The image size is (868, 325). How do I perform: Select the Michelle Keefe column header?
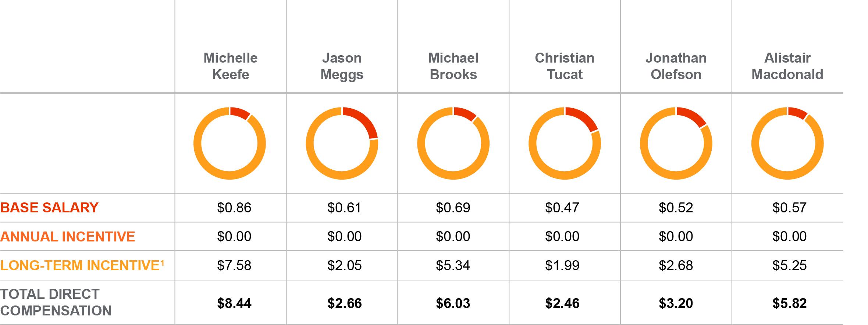pos(231,66)
